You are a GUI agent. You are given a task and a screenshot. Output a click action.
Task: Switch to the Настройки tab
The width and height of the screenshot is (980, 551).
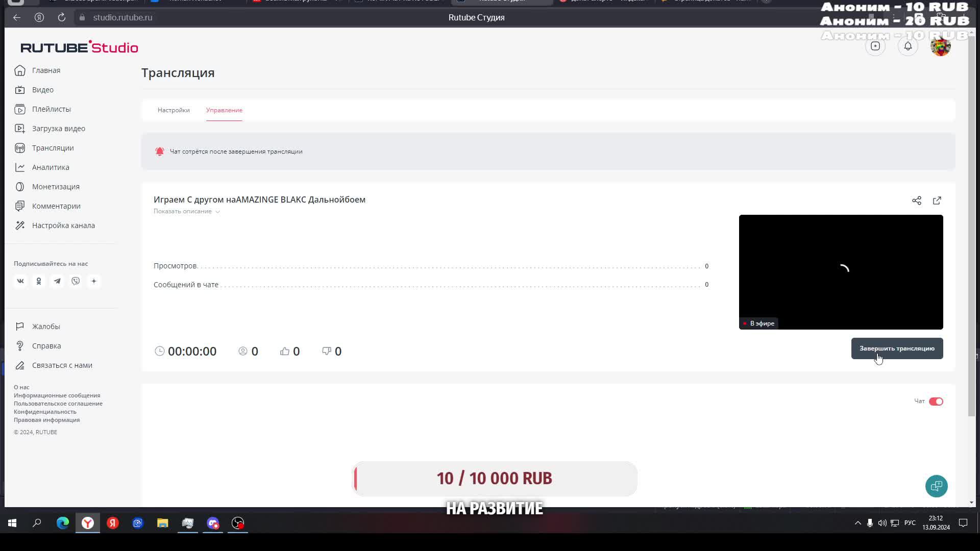coord(174,110)
